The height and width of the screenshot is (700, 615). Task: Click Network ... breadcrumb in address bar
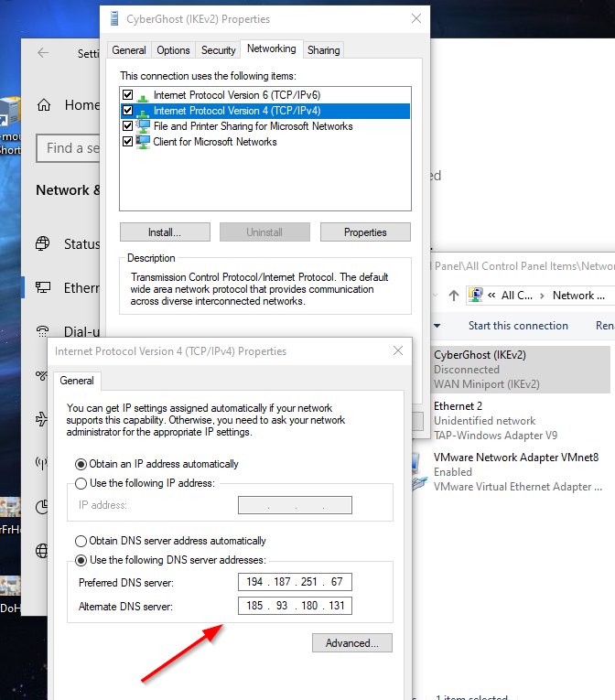point(578,295)
